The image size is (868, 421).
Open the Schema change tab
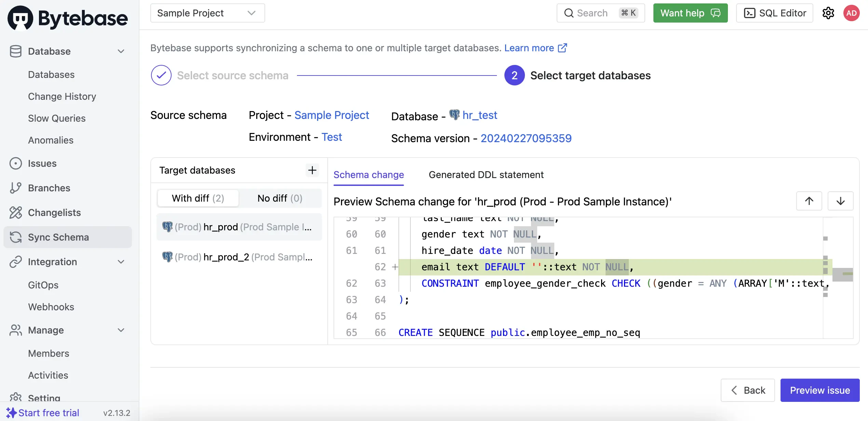tap(369, 175)
